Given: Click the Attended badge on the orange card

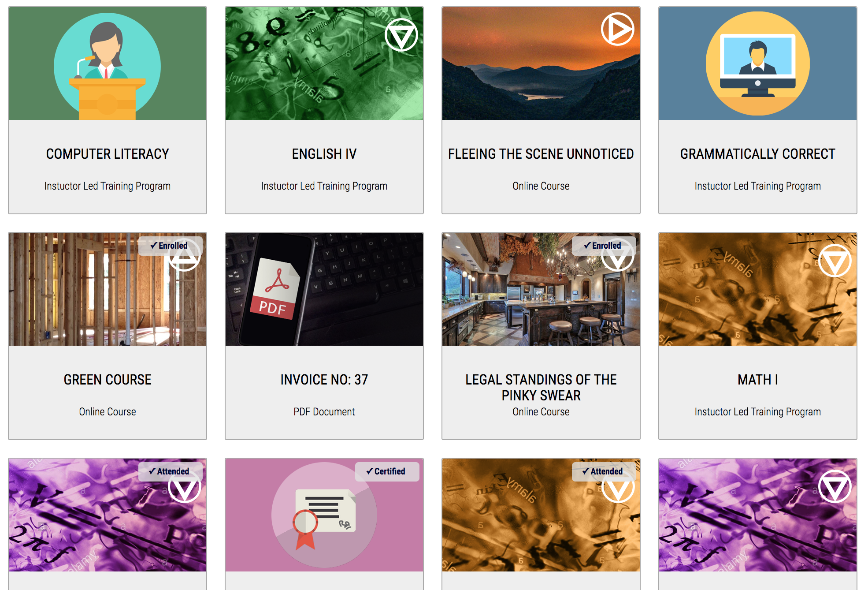Looking at the screenshot, I should click(604, 471).
